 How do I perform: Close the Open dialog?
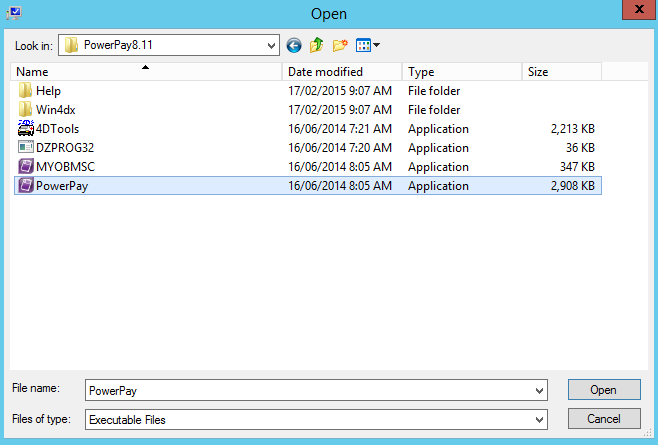pyautogui.click(x=638, y=9)
